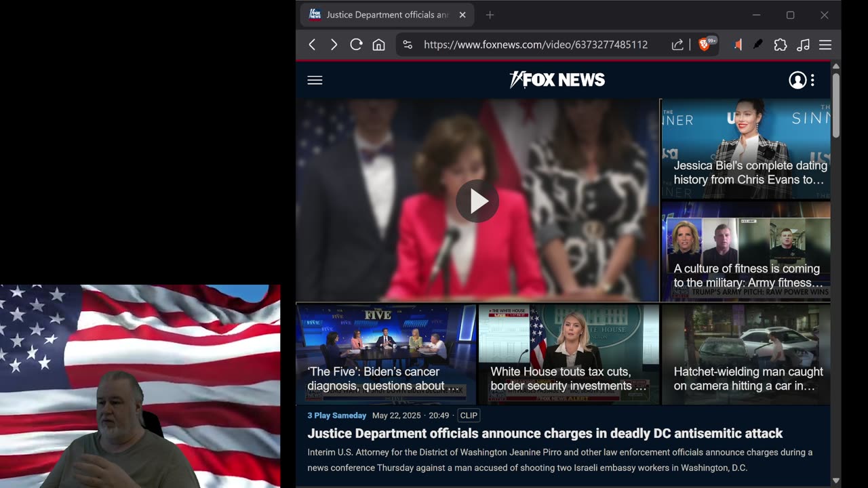Screen dimensions: 868x488
Task: Click the May 22, 2025 date text
Action: (397, 415)
